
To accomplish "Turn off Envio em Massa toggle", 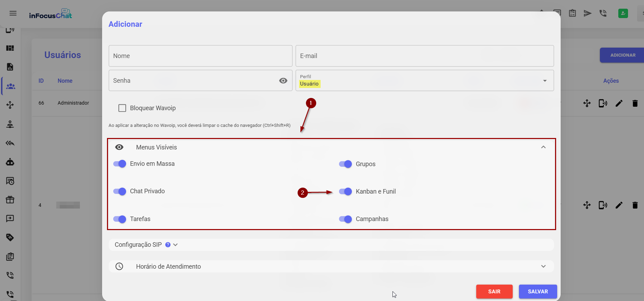I will (120, 164).
